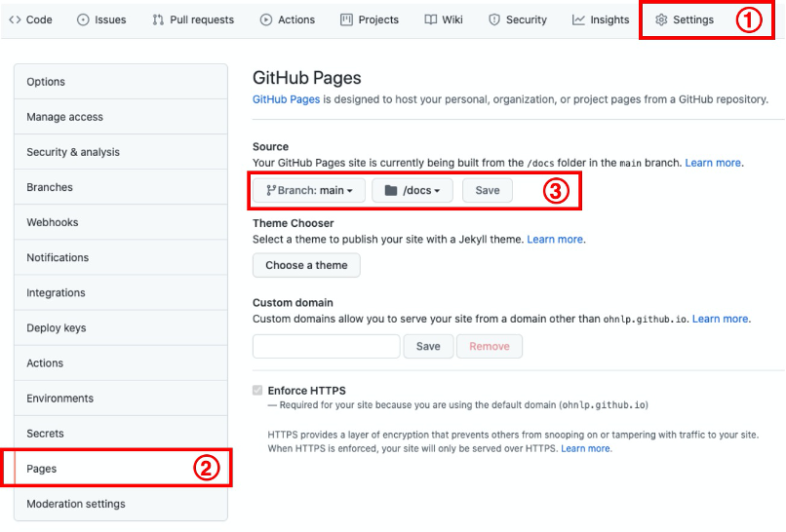786x532 pixels.
Task: Click the Settings gear icon
Action: point(661,19)
